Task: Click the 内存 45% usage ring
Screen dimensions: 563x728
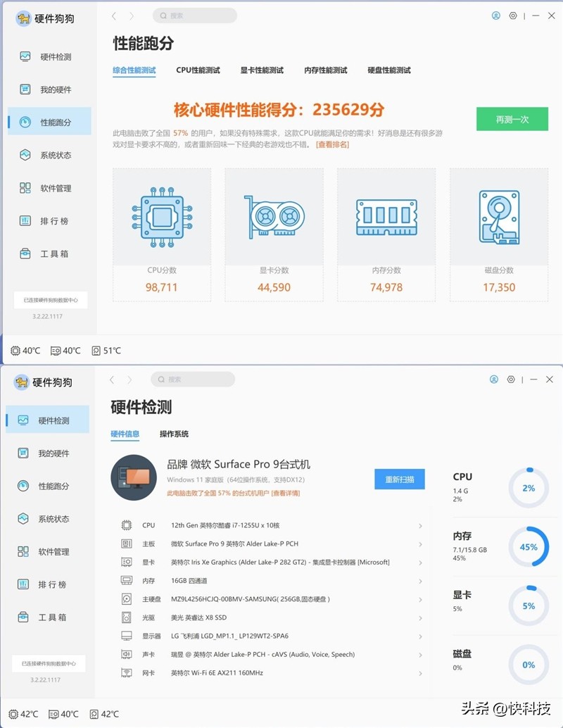Action: point(528,546)
